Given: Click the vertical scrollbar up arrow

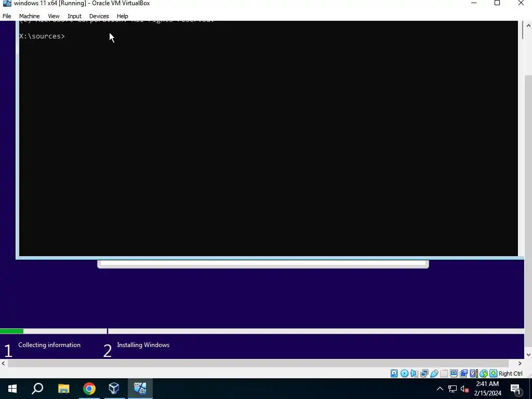Looking at the screenshot, I should [528, 25].
